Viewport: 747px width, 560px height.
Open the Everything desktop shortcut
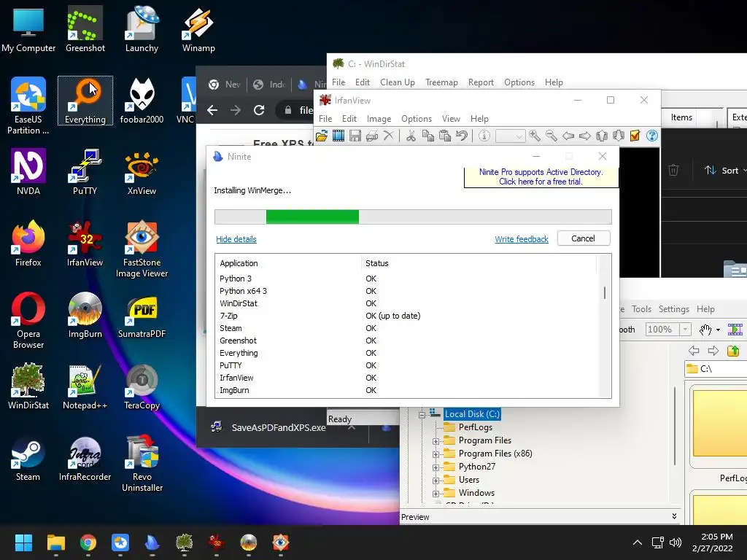click(x=85, y=101)
